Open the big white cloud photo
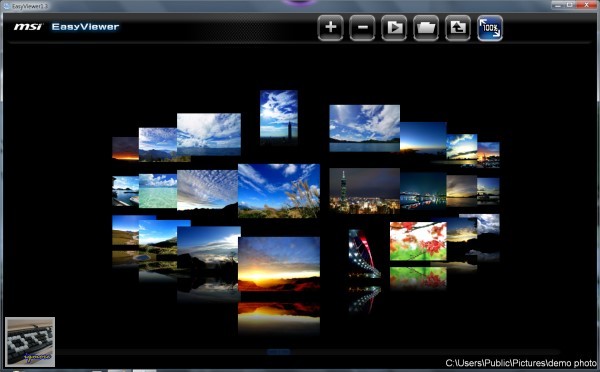 pos(209,134)
